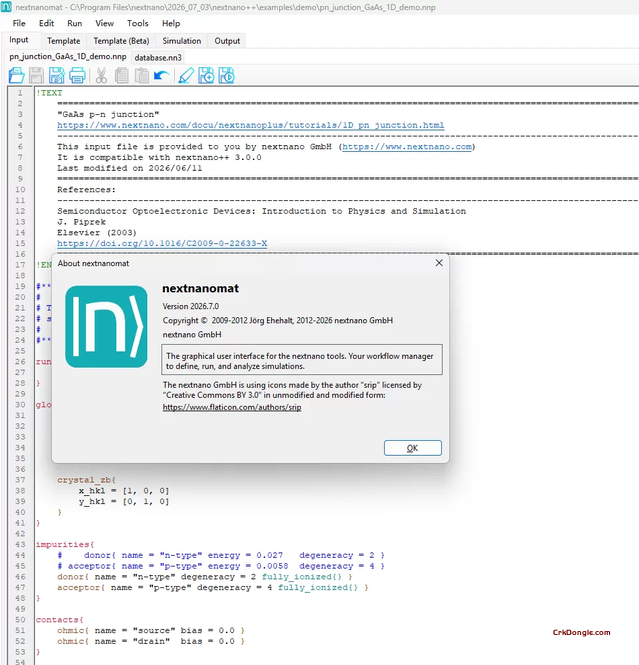Click the 'crystal_zb{' line in editor
The image size is (639, 665).
[87, 480]
